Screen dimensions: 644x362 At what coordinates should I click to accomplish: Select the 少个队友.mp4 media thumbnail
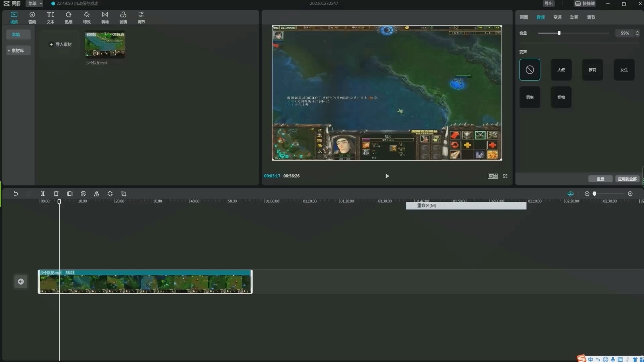point(105,44)
